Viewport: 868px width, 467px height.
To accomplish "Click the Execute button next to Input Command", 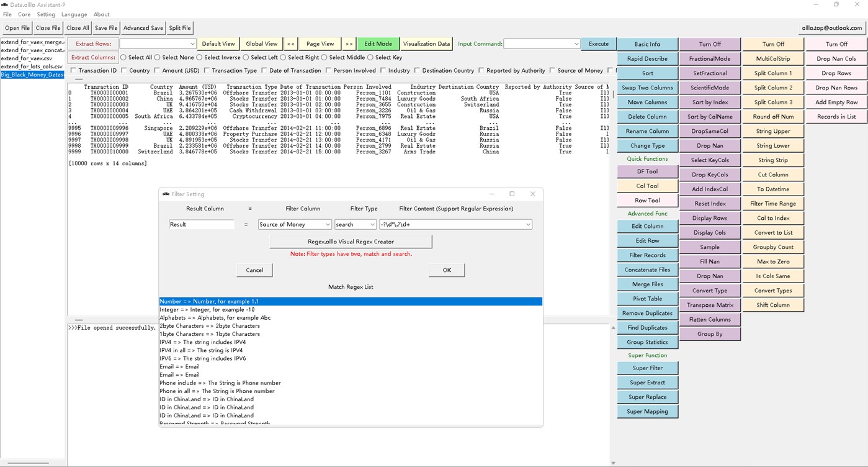I will [597, 43].
